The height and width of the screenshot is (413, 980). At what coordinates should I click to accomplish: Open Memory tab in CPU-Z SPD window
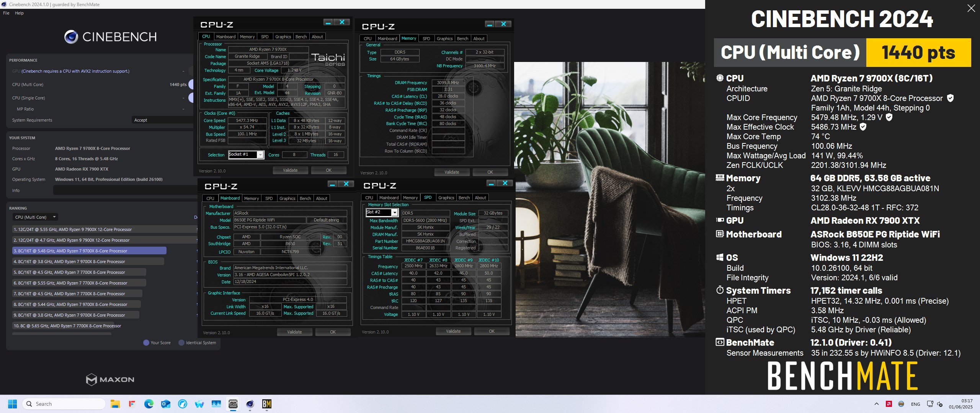click(410, 198)
